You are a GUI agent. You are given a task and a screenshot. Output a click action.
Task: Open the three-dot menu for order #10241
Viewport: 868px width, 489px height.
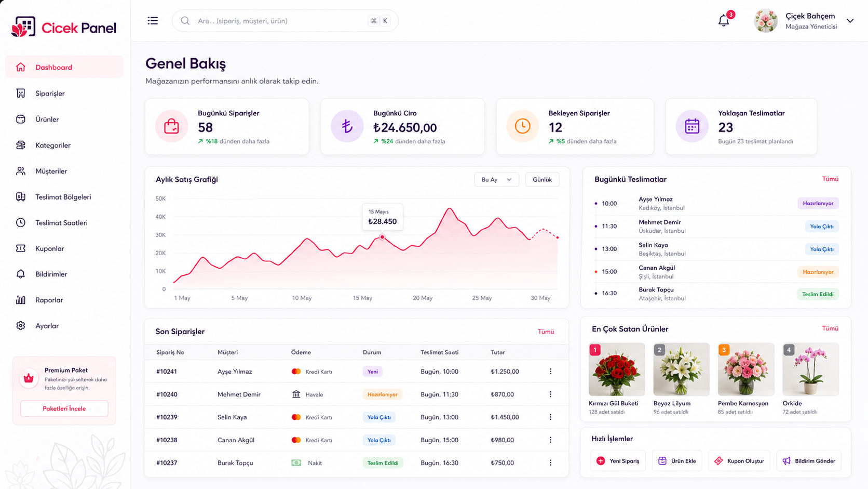(550, 372)
